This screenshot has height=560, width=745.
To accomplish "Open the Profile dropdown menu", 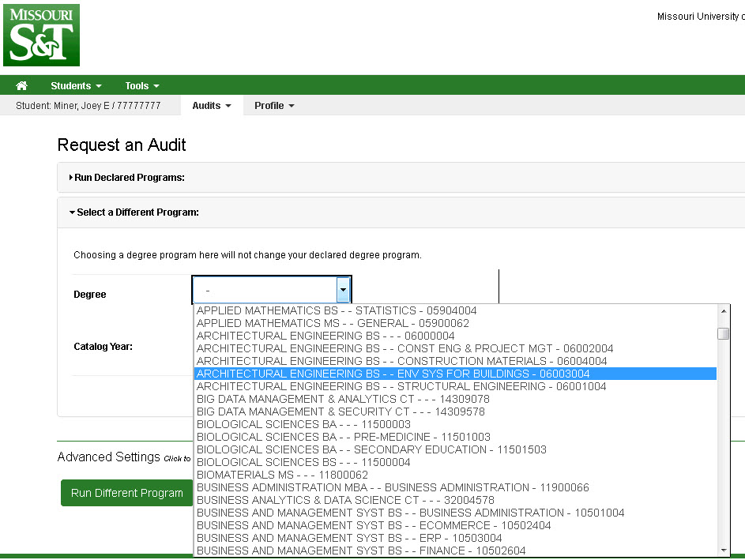I will click(274, 106).
